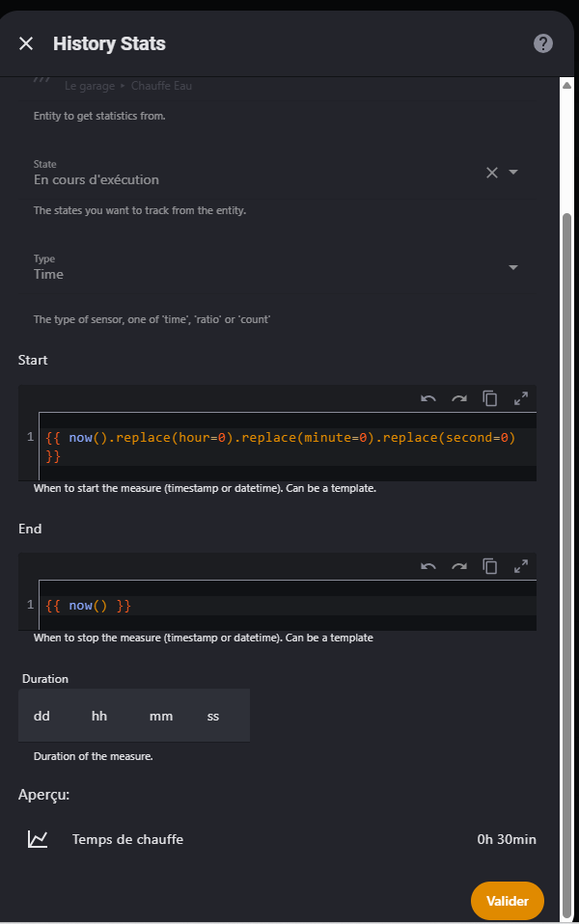Viewport: 579px width, 924px height.
Task: Copy the End template code
Action: [x=490, y=566]
